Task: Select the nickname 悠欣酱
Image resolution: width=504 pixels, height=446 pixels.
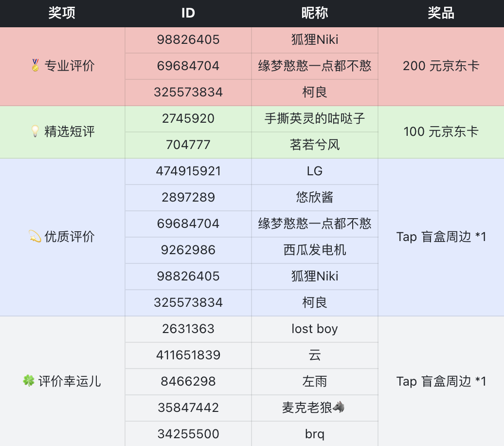Action: (314, 197)
